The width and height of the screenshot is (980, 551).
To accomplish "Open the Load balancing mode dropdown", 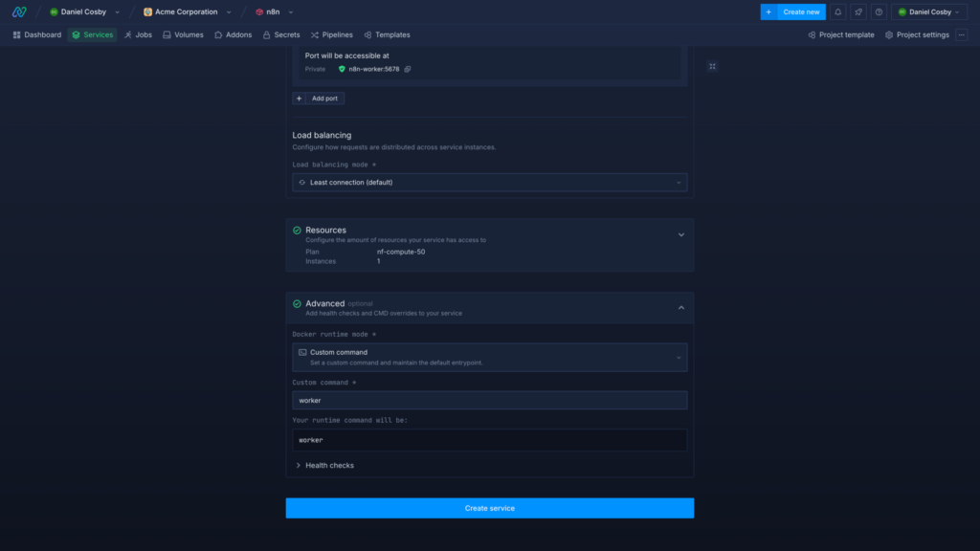I will [x=489, y=182].
